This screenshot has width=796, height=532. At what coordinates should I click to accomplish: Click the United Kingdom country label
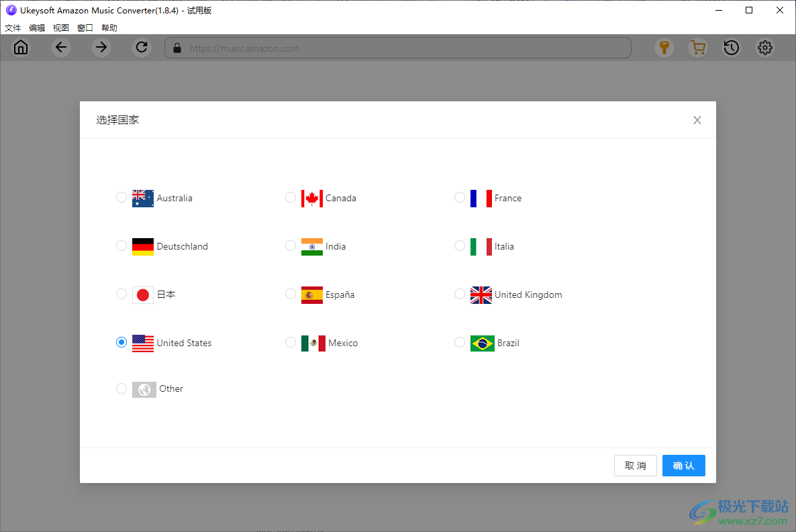(528, 295)
